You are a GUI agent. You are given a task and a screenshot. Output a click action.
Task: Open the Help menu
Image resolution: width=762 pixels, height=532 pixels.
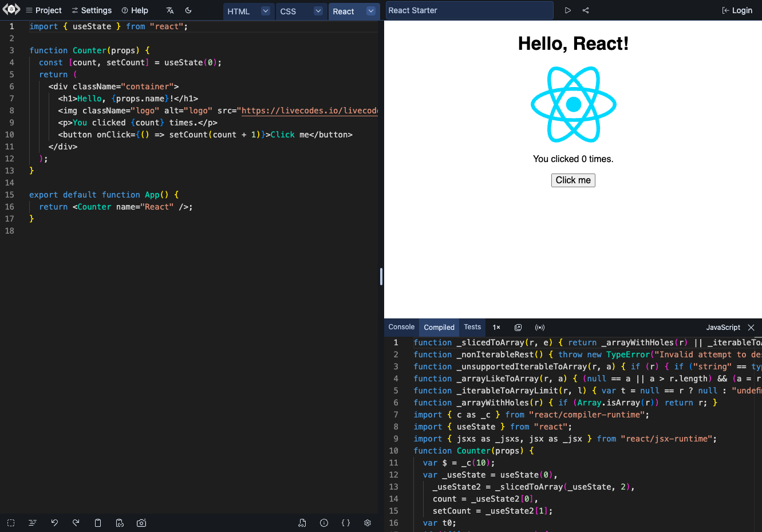135,10
